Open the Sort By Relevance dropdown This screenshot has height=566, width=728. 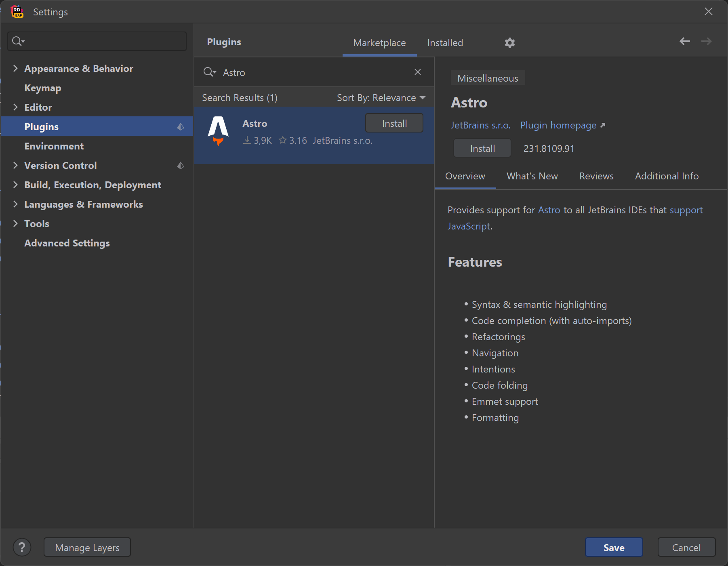[x=381, y=98]
